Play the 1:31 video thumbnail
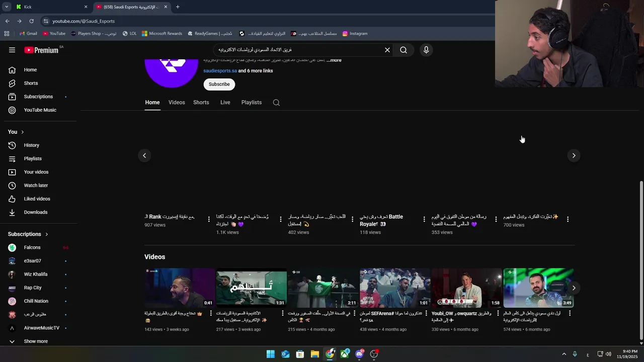 point(252,288)
